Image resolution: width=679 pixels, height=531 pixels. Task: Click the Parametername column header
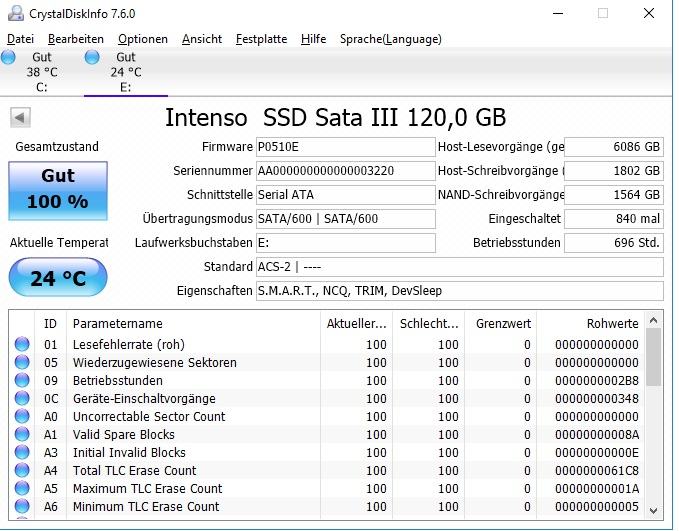(193, 324)
